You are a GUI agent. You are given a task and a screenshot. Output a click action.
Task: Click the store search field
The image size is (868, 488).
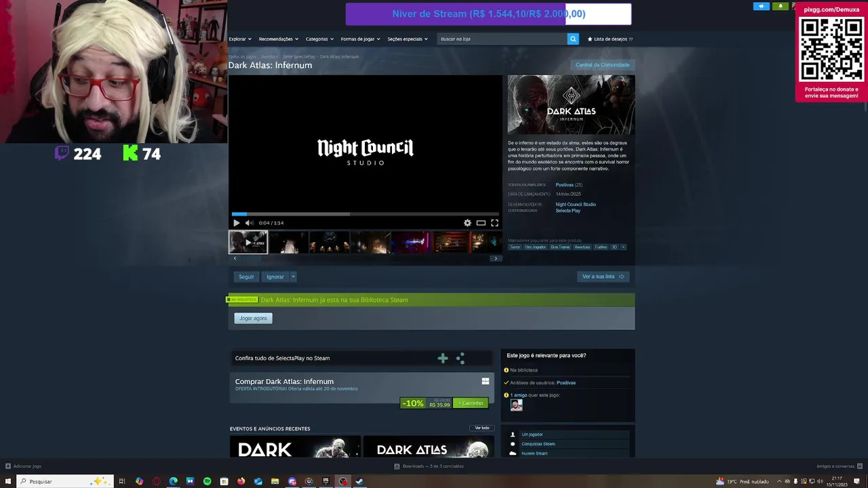coord(502,39)
